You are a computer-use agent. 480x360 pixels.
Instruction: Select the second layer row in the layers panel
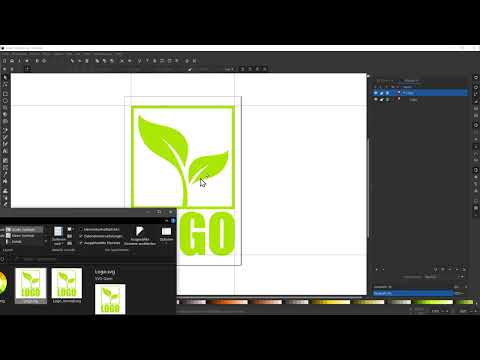420,100
